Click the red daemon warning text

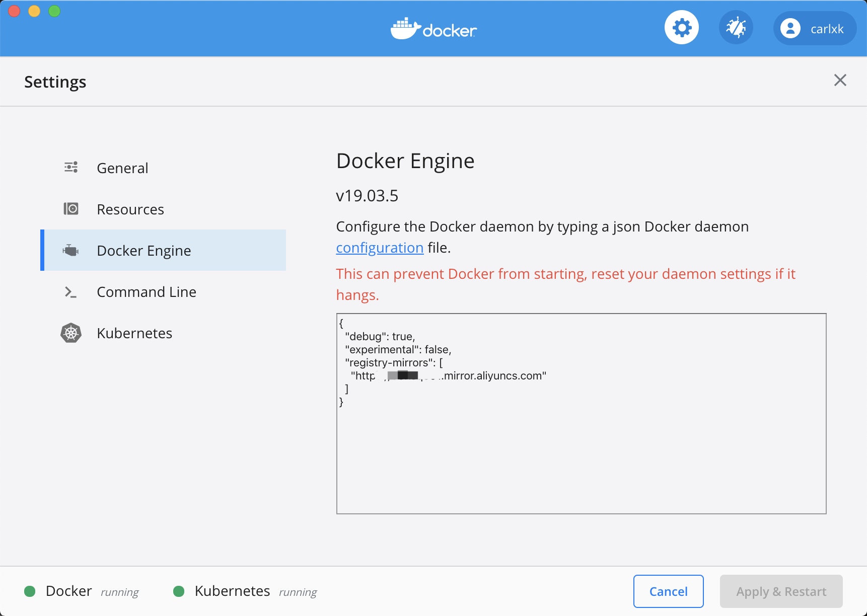pos(566,284)
